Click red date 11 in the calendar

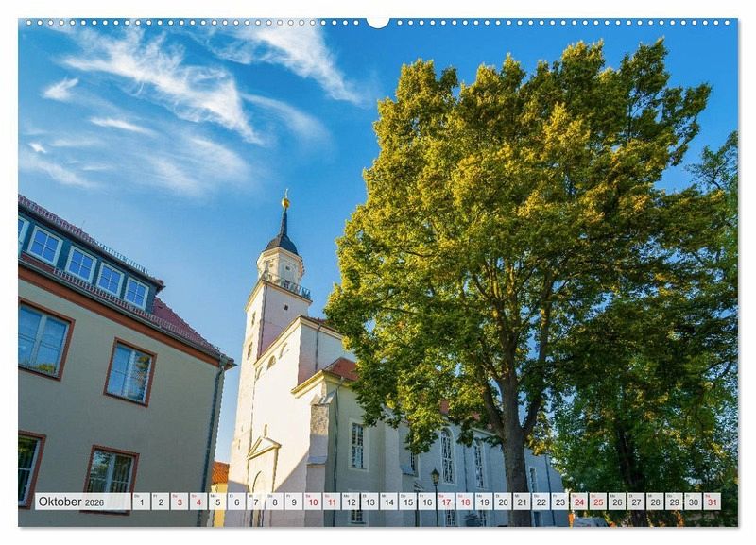[x=331, y=502]
